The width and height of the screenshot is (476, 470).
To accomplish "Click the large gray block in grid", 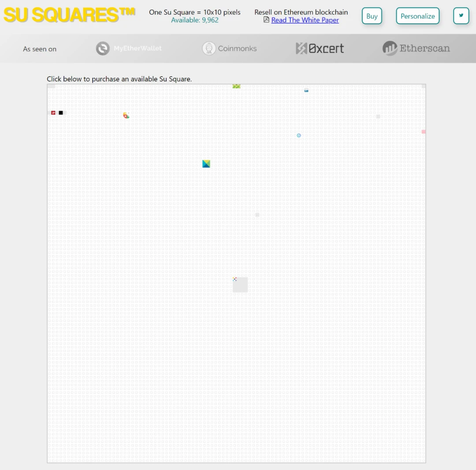I will point(240,285).
